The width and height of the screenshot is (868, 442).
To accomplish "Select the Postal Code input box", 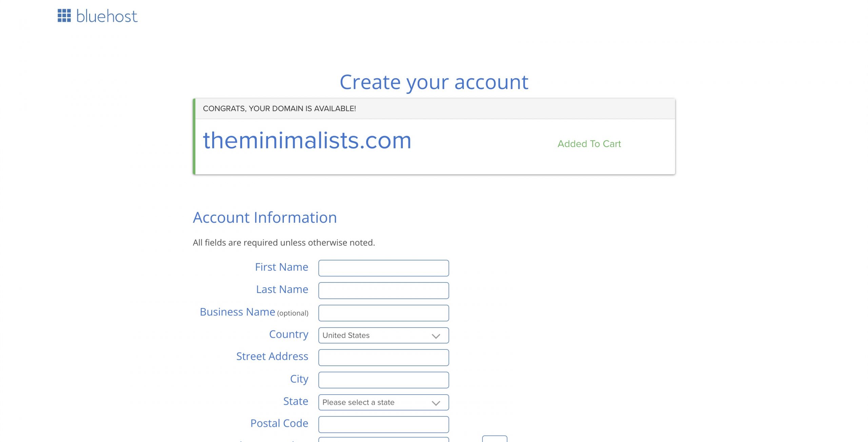I will click(383, 424).
